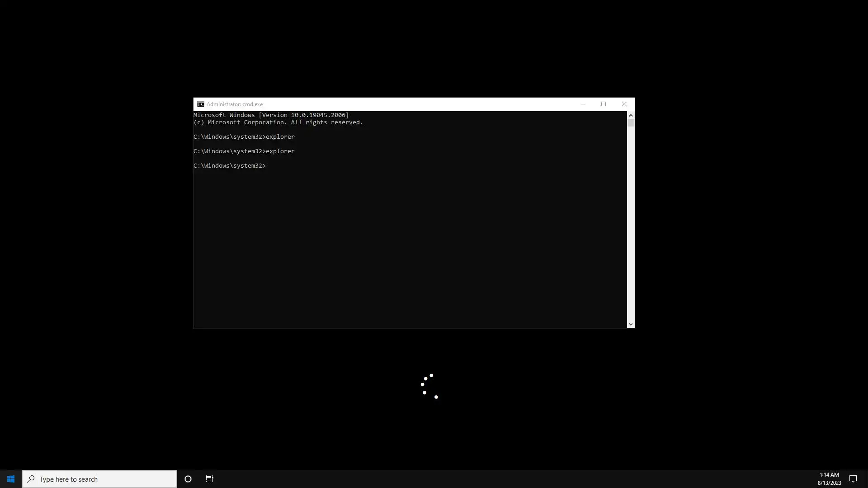Click the magnifier icon in search box
Screen dimensions: 868x488
tap(31, 479)
